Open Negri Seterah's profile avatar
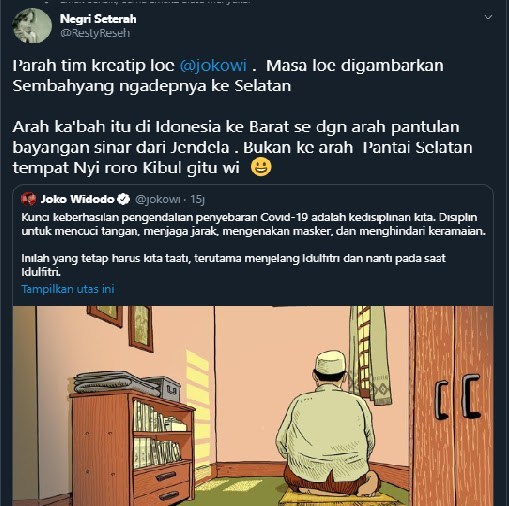 click(32, 26)
